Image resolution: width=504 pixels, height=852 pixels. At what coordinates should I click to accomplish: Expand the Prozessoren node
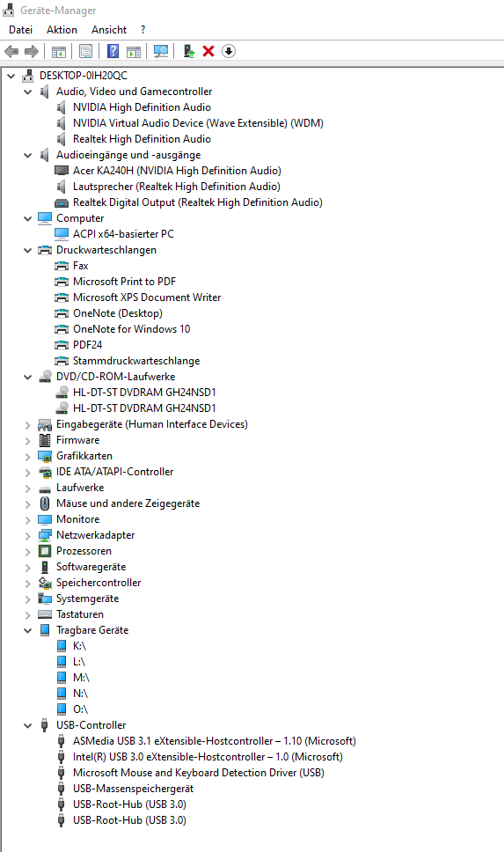click(x=27, y=552)
